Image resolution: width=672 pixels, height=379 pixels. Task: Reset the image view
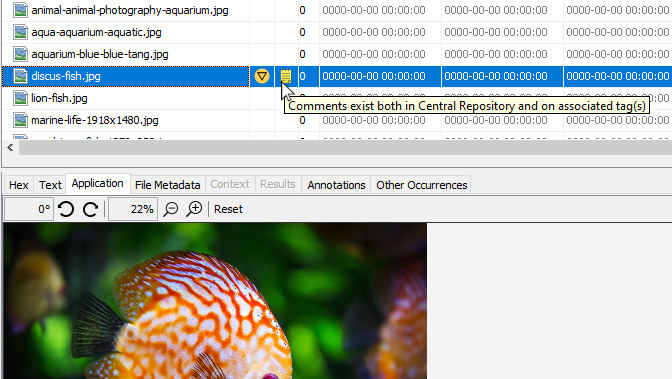pyautogui.click(x=228, y=209)
